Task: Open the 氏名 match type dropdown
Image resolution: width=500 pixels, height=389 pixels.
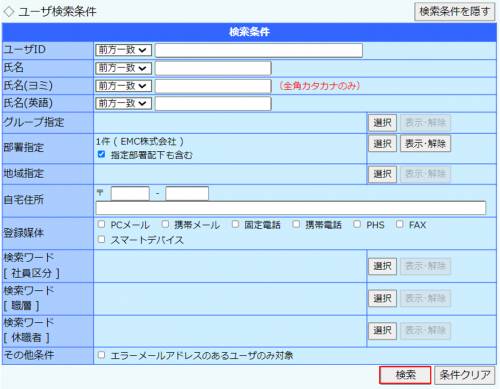Action: pos(123,68)
